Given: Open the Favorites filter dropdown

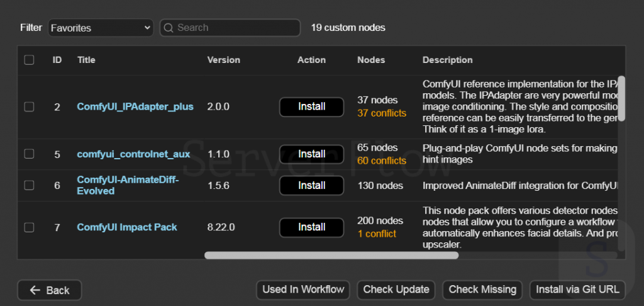Looking at the screenshot, I should click(x=101, y=28).
